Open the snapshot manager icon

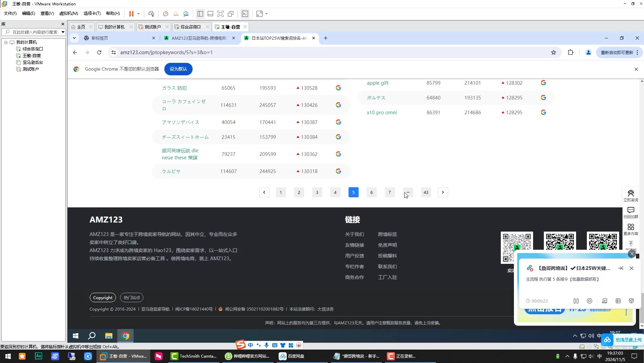[186, 14]
